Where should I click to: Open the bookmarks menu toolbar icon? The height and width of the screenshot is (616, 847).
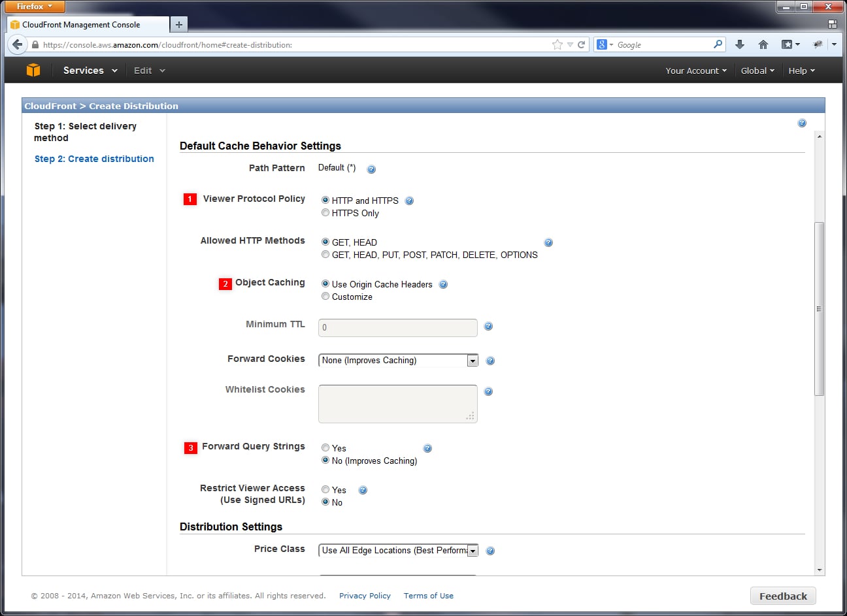pyautogui.click(x=790, y=44)
